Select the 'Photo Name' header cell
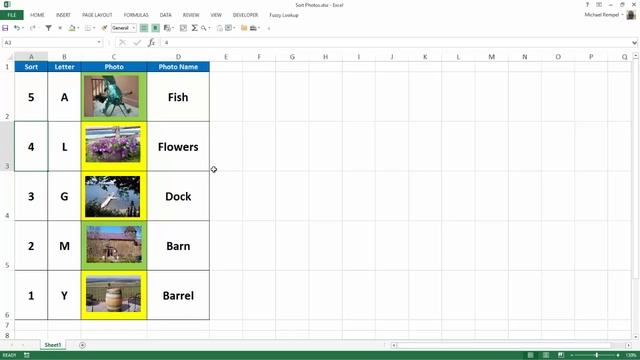Viewport: 640px width, 360px height. (178, 67)
